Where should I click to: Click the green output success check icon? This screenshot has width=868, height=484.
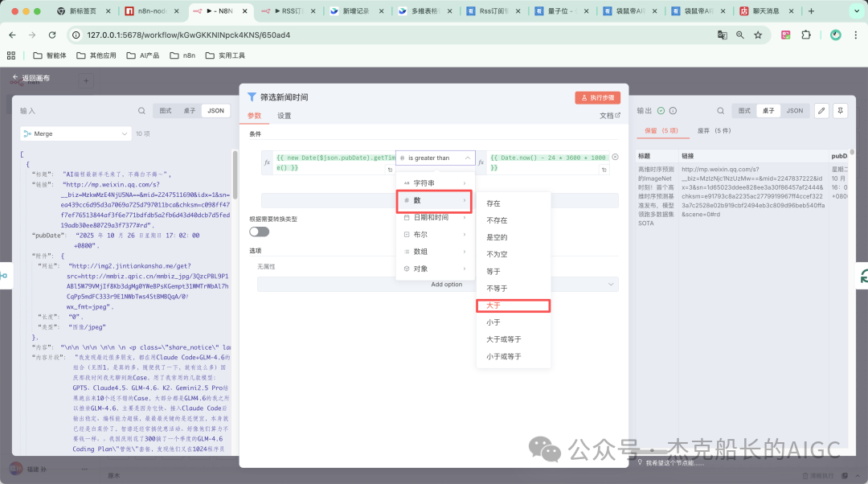click(661, 111)
